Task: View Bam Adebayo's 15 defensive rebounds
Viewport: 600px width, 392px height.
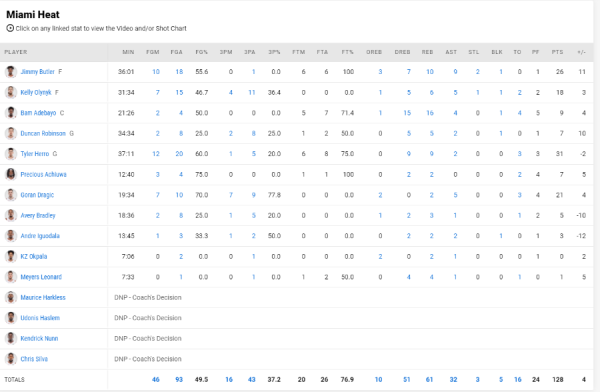Action: pos(407,113)
